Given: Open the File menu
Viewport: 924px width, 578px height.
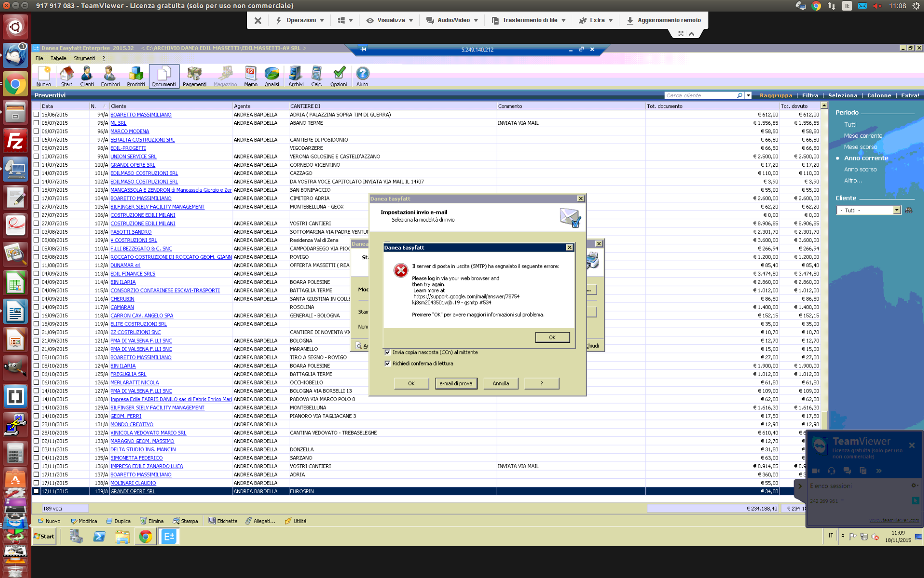Looking at the screenshot, I should click(39, 58).
